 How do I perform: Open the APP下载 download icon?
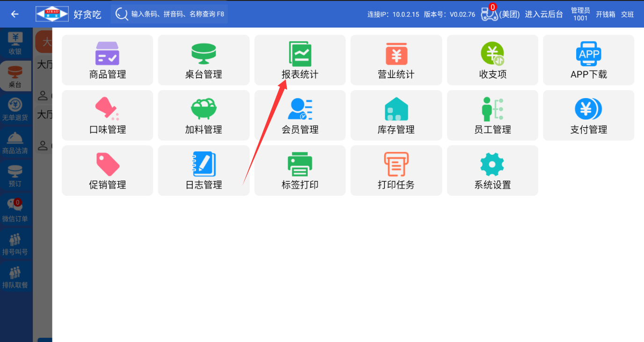(588, 54)
